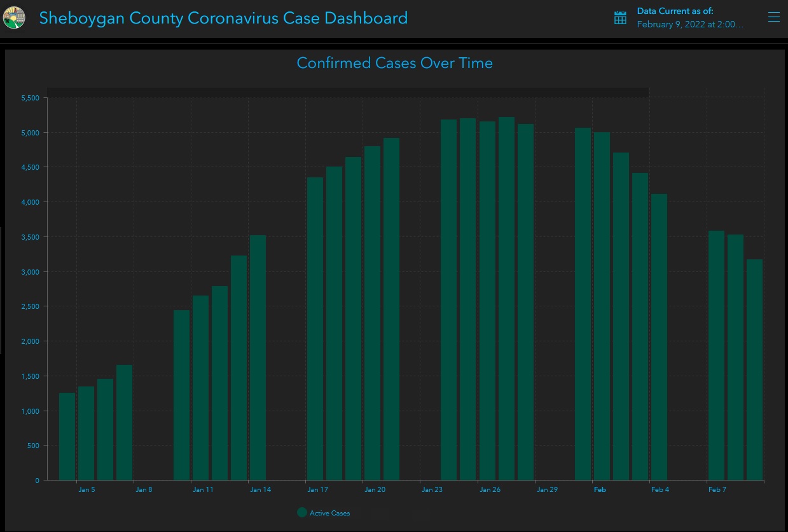788x532 pixels.
Task: Click the 'Jan 29' x-axis label
Action: pos(547,490)
